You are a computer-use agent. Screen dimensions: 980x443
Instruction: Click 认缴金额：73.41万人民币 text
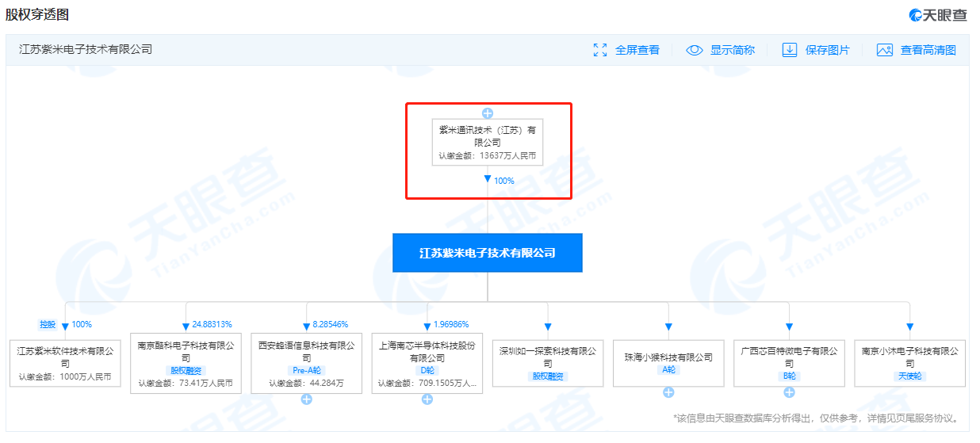click(x=186, y=384)
